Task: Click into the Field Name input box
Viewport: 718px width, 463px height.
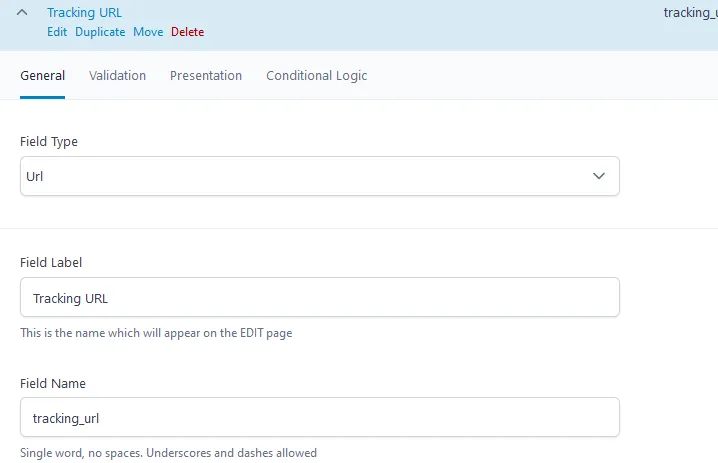Action: (319, 418)
